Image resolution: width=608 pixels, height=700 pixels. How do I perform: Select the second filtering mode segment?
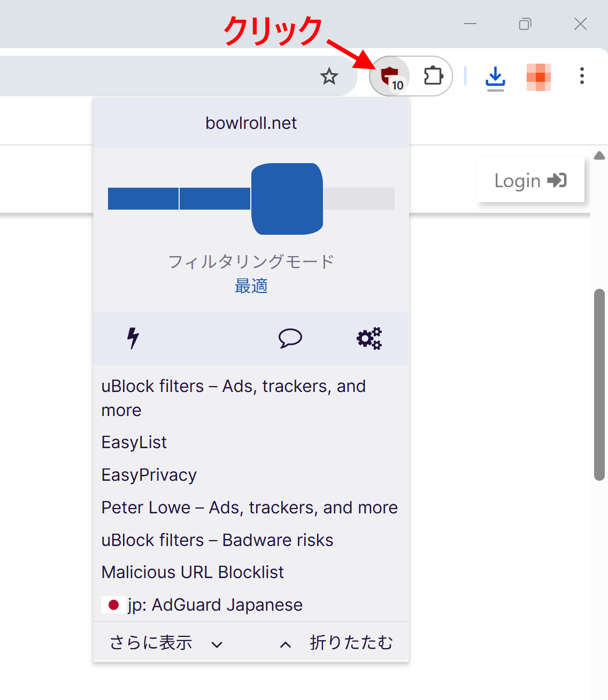215,198
